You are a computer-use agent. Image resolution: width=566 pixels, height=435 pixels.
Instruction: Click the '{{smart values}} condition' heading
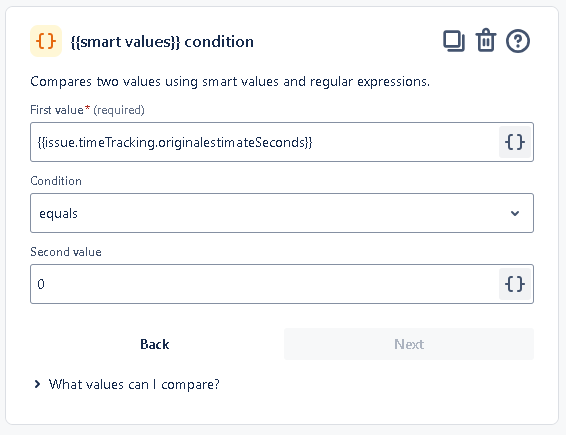point(162,42)
